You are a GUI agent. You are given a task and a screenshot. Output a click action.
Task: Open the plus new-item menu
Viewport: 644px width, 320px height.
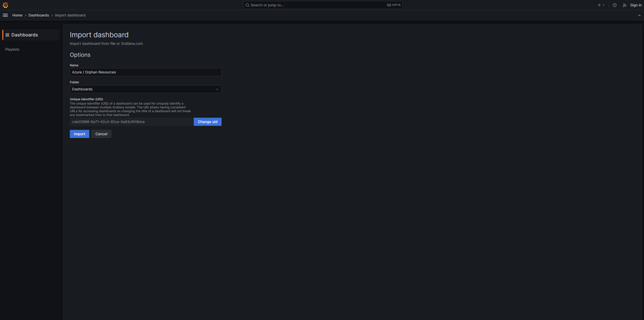[x=600, y=5]
